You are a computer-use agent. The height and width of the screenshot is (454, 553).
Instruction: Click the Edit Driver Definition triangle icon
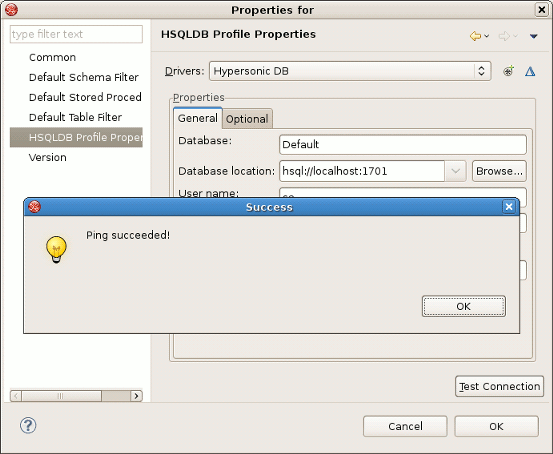[530, 72]
